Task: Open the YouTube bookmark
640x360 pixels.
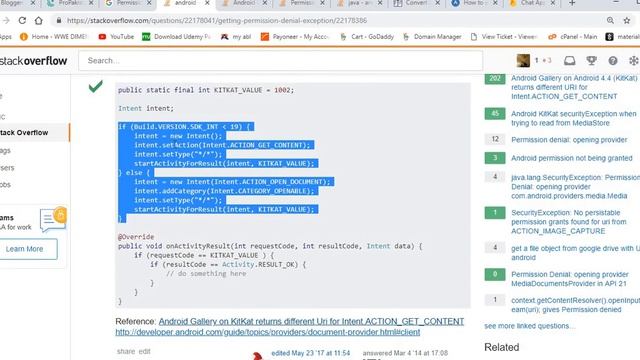Action: [x=116, y=37]
